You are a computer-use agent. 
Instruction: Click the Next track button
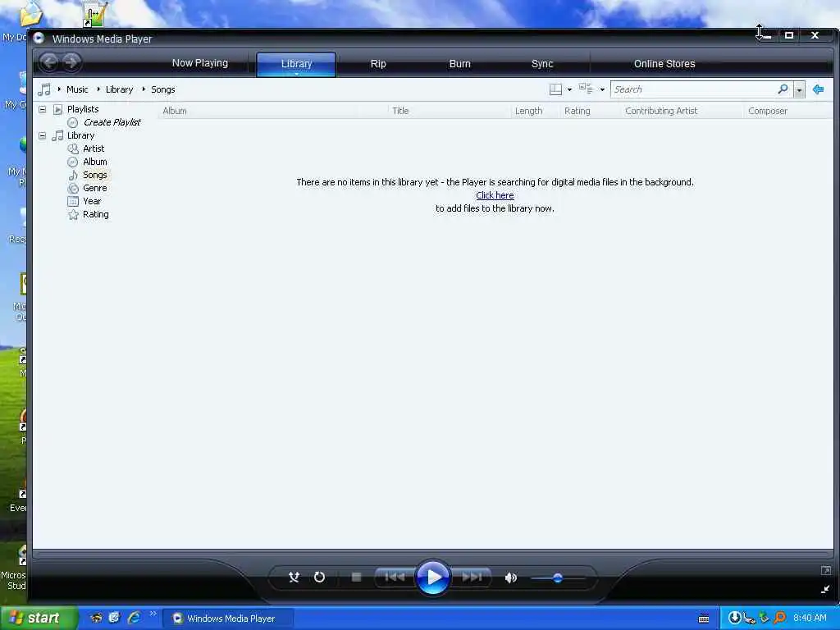tap(472, 577)
